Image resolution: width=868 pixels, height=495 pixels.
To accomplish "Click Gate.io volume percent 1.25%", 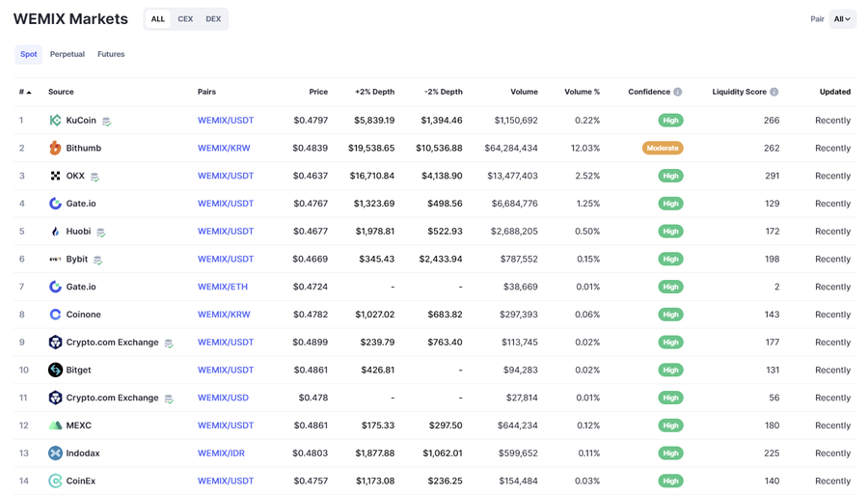I will coord(588,204).
